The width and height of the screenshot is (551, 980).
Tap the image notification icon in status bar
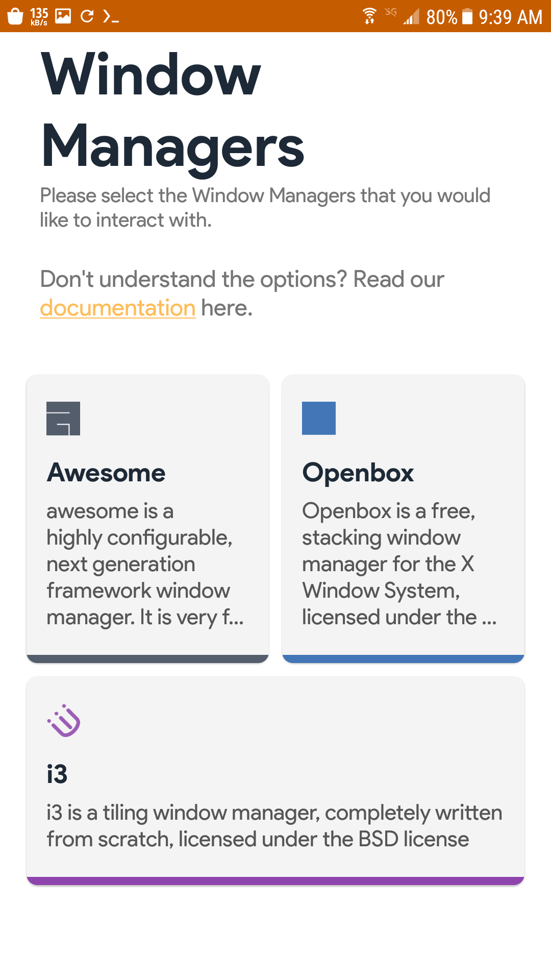tap(63, 16)
